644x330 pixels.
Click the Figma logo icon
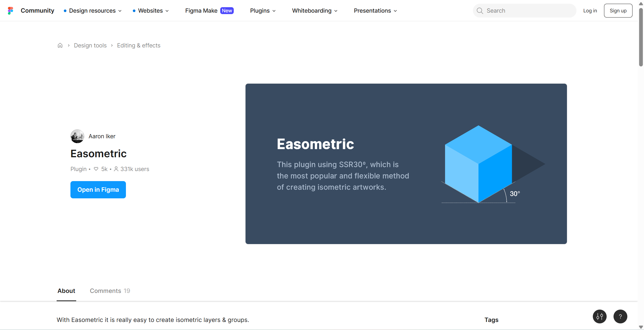[10, 11]
